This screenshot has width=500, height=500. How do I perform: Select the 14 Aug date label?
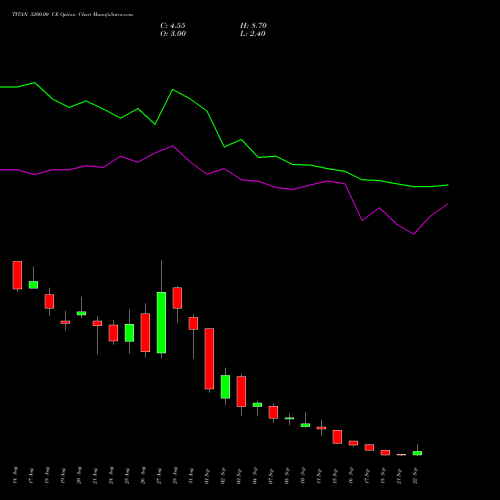point(15,475)
